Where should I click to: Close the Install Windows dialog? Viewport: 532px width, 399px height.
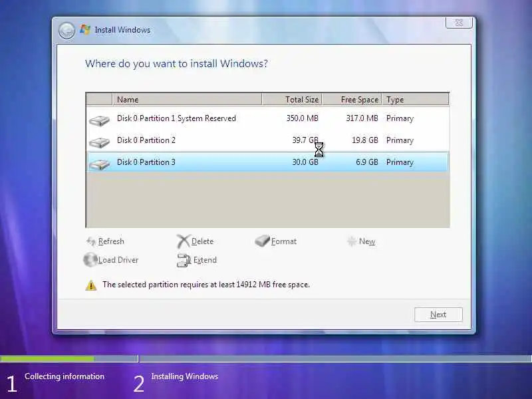click(459, 23)
